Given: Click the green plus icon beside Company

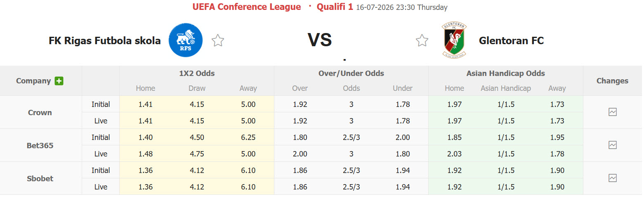Looking at the screenshot, I should tap(59, 81).
